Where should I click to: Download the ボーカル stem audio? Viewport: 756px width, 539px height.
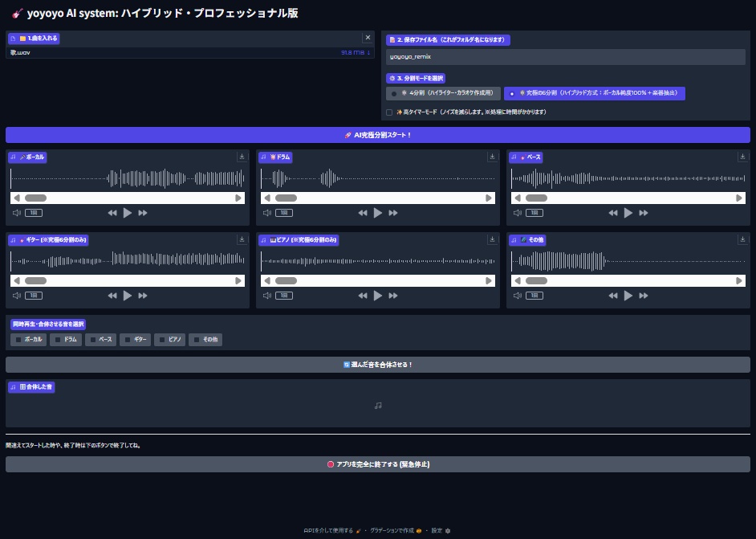[242, 157]
